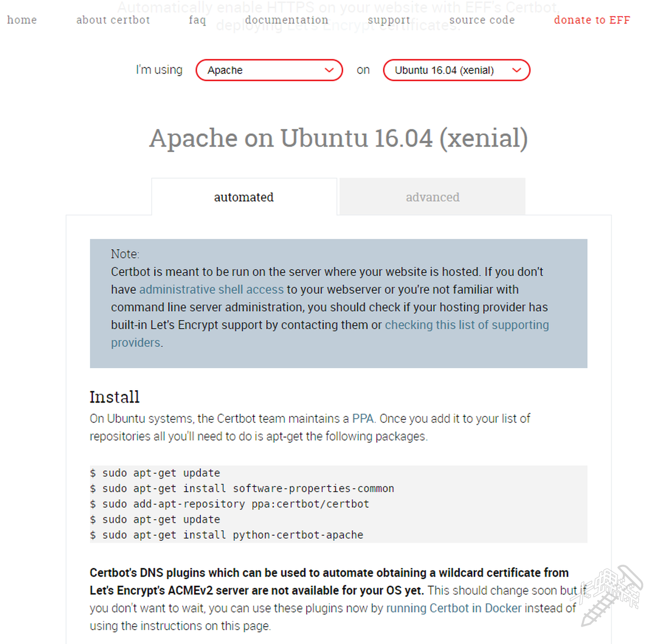Click chevron arrow in Apache selector
This screenshot has width=662, height=644.
click(329, 70)
